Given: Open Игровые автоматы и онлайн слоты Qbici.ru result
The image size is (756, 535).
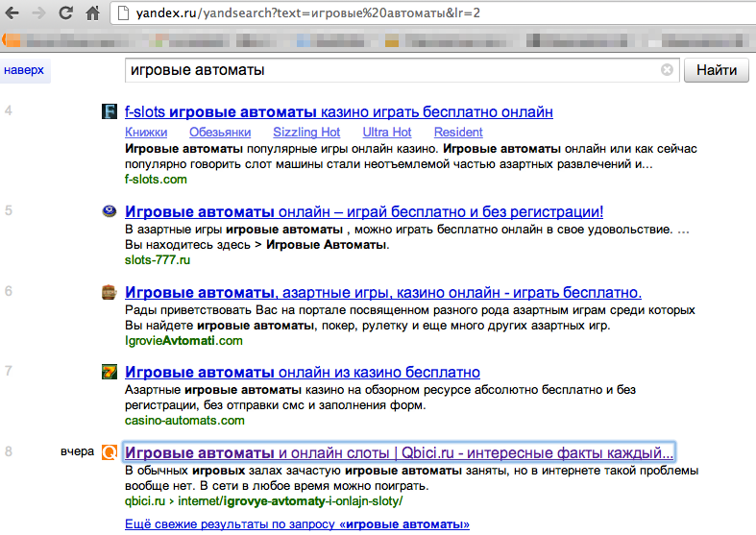Looking at the screenshot, I should 399,452.
